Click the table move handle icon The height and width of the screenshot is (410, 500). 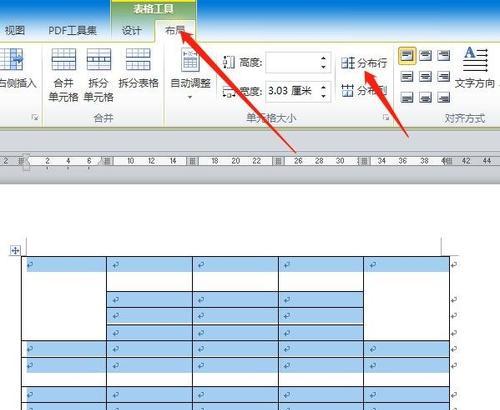[x=15, y=250]
